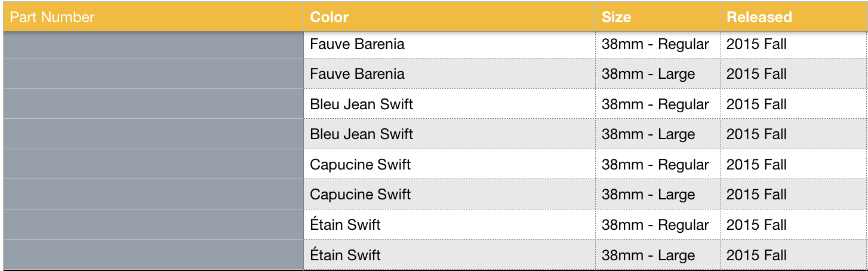Select Fauve Barenia cell in 38mm Large row
This screenshot has height=271, width=868.
pyautogui.click(x=450, y=74)
